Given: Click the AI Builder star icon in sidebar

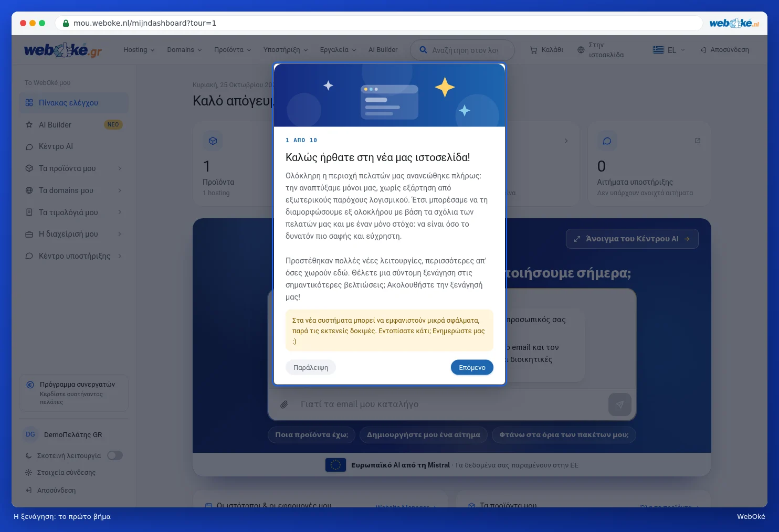Looking at the screenshot, I should (29, 125).
